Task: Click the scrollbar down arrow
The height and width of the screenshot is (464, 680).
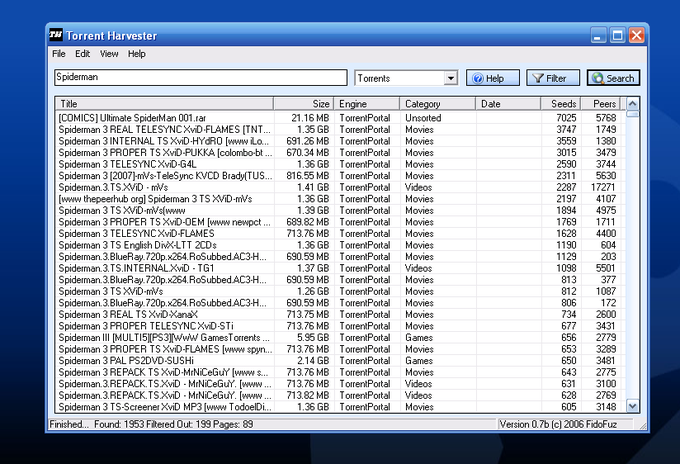Action: click(633, 406)
